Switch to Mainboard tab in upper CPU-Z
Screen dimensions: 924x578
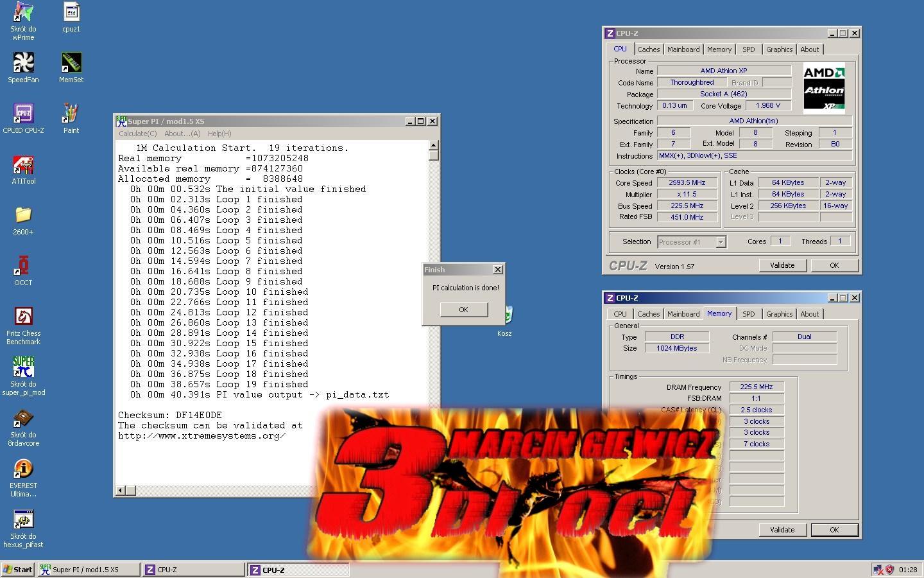click(683, 49)
